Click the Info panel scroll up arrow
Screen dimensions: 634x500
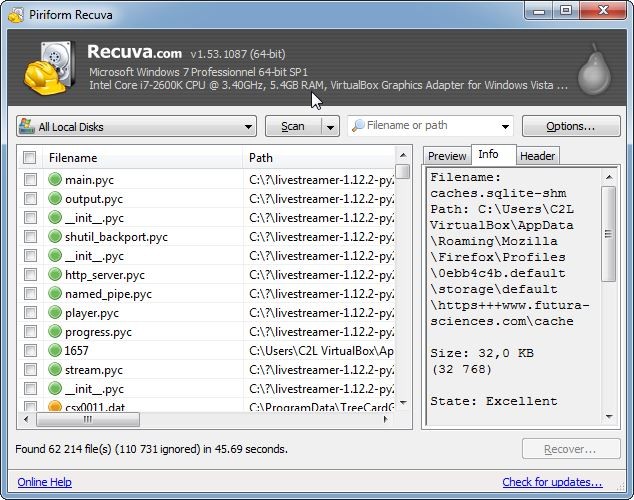coord(609,177)
